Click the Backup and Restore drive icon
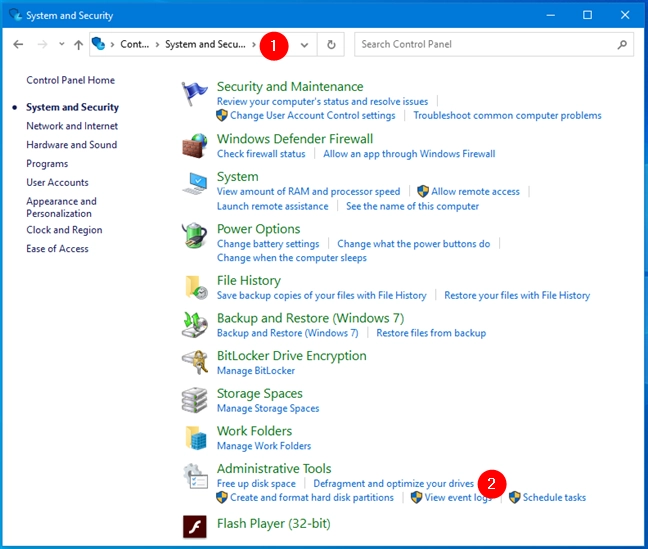This screenshot has width=648, height=549. (x=195, y=325)
